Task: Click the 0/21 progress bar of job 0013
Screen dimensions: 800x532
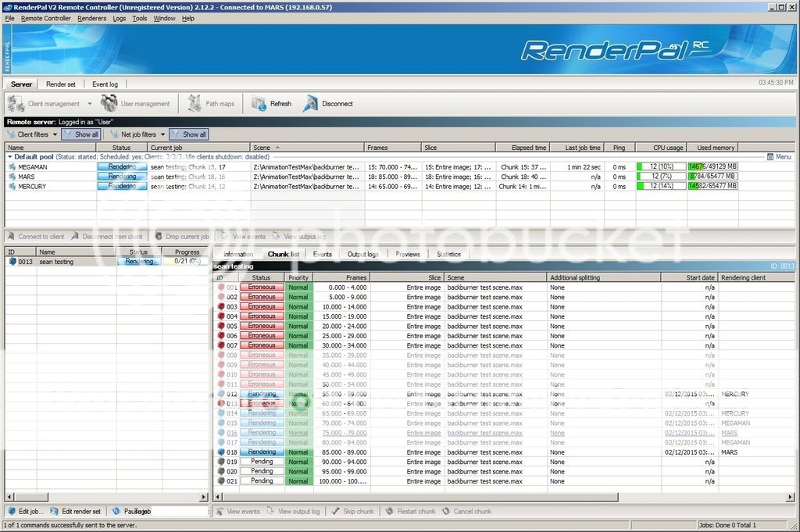Action: pos(186,261)
